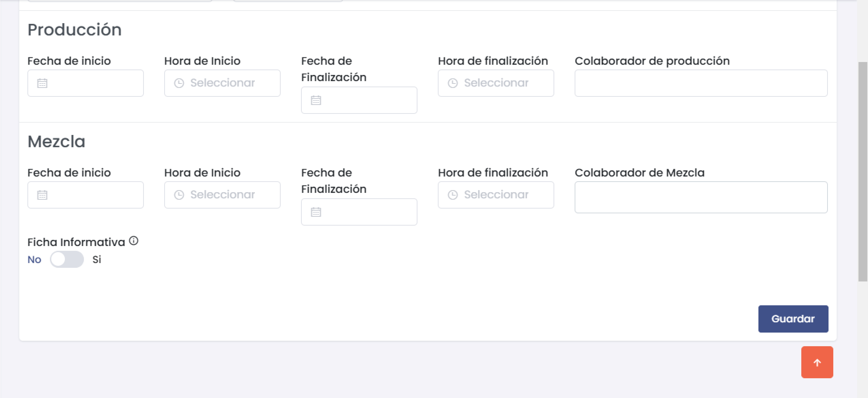This screenshot has width=868, height=398.
Task: Focus the Colaborador de Mezcla field
Action: pos(701,197)
